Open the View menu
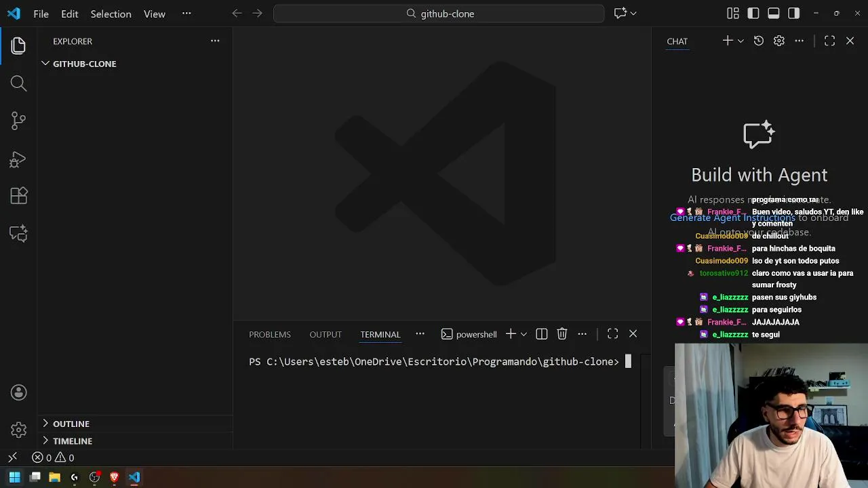 click(155, 14)
